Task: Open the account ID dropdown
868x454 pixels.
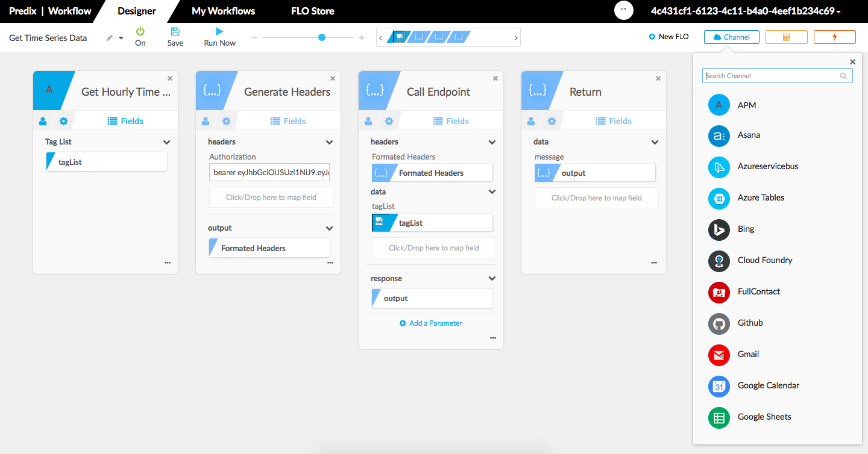Action: [x=746, y=11]
